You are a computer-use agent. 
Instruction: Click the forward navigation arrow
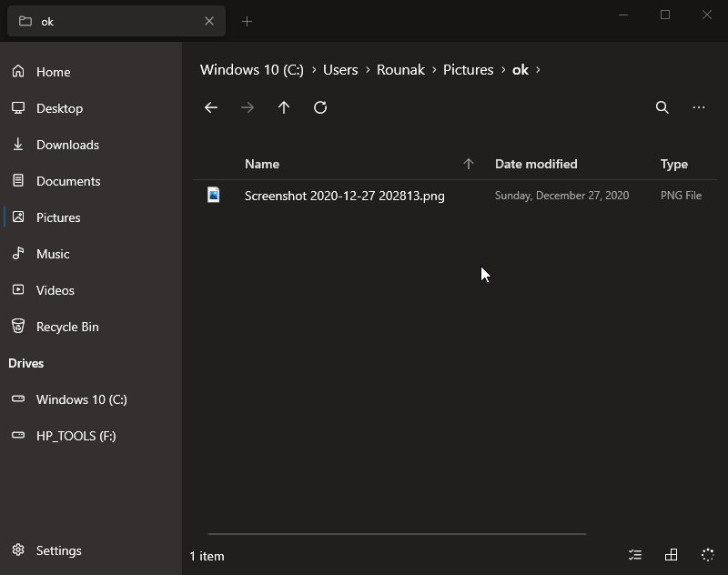pyautogui.click(x=248, y=107)
